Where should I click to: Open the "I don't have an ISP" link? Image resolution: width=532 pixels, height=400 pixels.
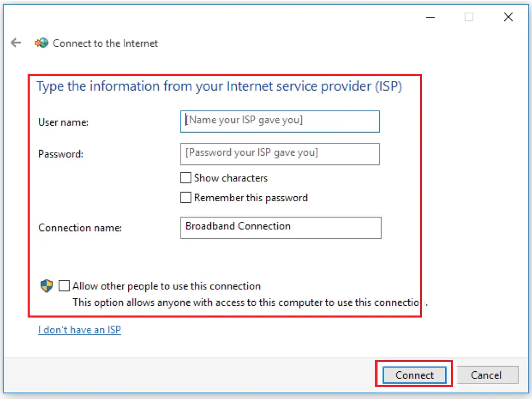click(x=79, y=330)
